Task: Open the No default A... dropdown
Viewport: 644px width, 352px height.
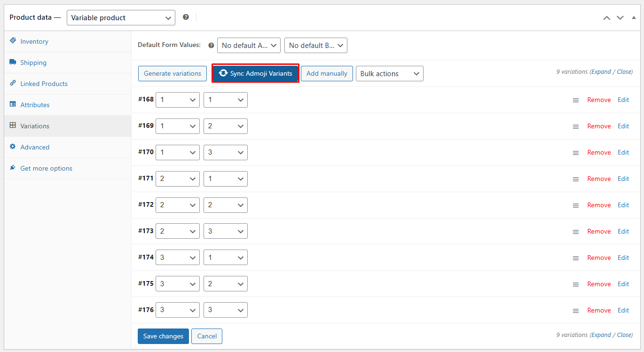Action: tap(249, 46)
